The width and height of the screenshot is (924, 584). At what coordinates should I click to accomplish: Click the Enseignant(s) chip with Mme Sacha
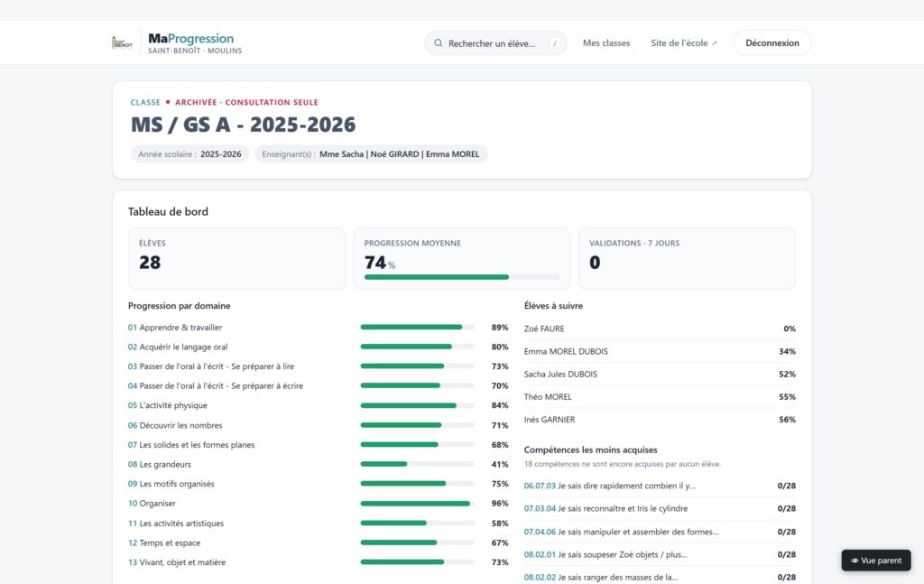point(371,153)
